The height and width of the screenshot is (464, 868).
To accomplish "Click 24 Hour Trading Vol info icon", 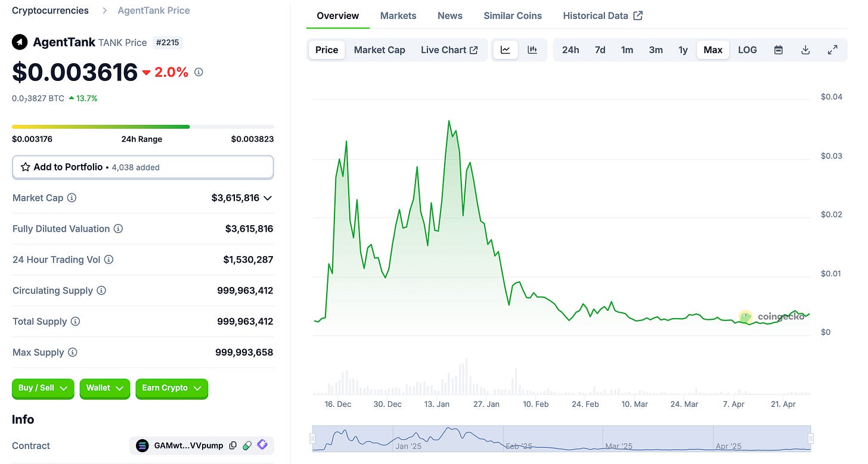I will pyautogui.click(x=108, y=260).
